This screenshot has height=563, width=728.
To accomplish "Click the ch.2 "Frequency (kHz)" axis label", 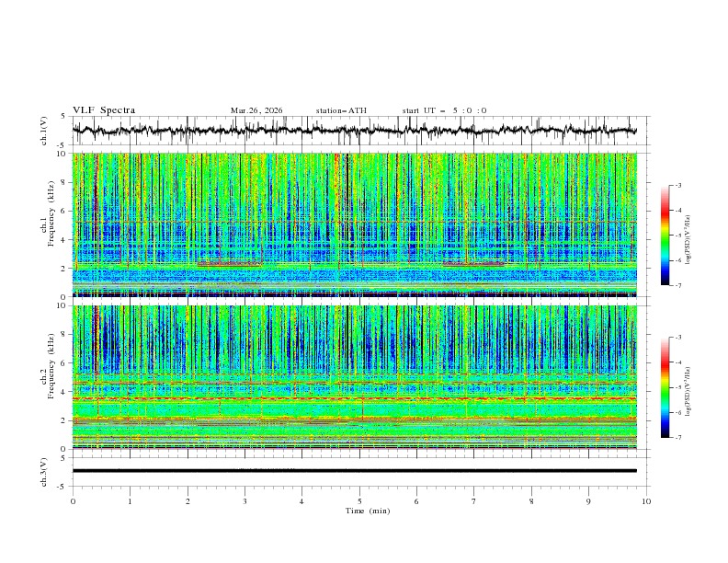I will coord(51,365).
